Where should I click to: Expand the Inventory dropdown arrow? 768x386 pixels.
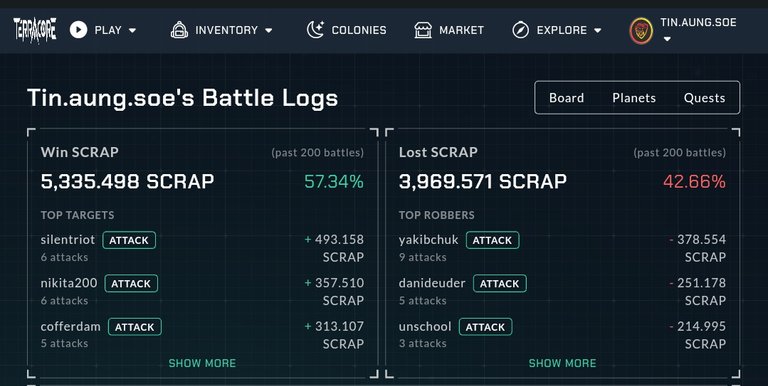click(x=268, y=30)
